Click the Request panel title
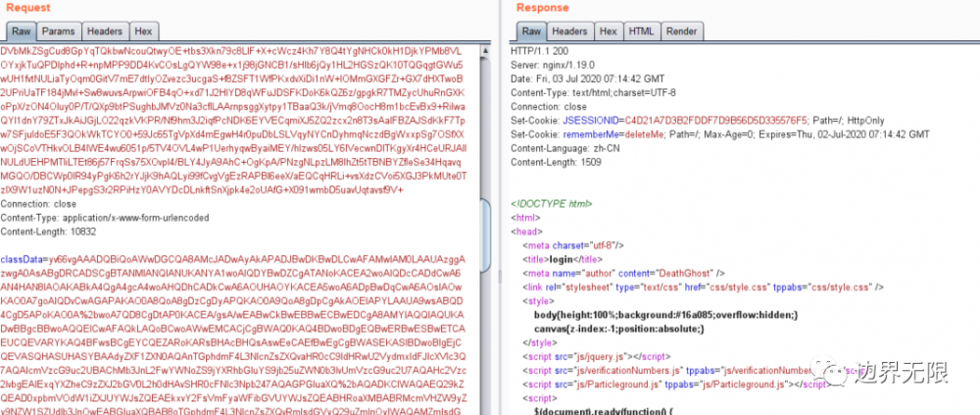 click(x=28, y=8)
